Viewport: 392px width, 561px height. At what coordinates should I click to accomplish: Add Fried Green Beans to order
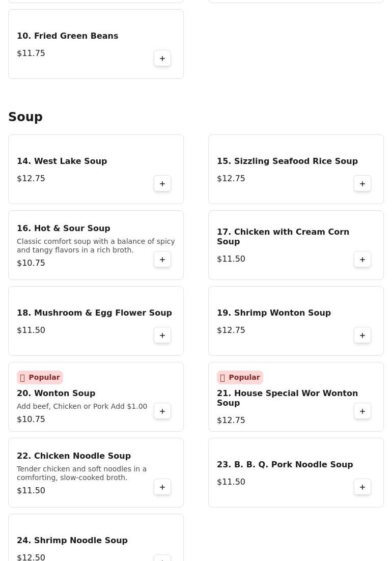pyautogui.click(x=162, y=59)
